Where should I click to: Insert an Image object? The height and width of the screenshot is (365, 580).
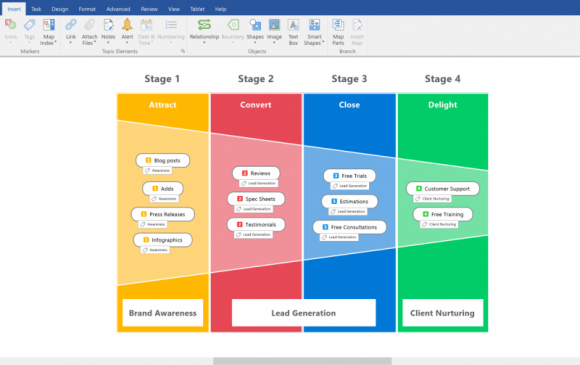click(x=274, y=30)
